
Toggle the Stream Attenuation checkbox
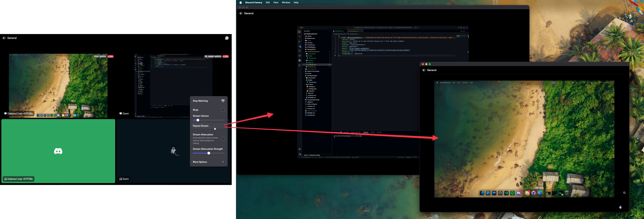(x=223, y=139)
